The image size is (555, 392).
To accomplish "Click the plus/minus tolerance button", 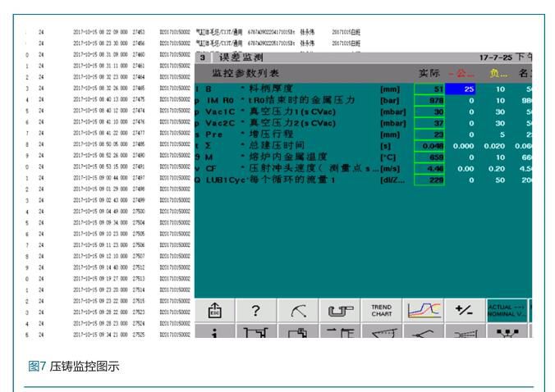I will click(465, 311).
